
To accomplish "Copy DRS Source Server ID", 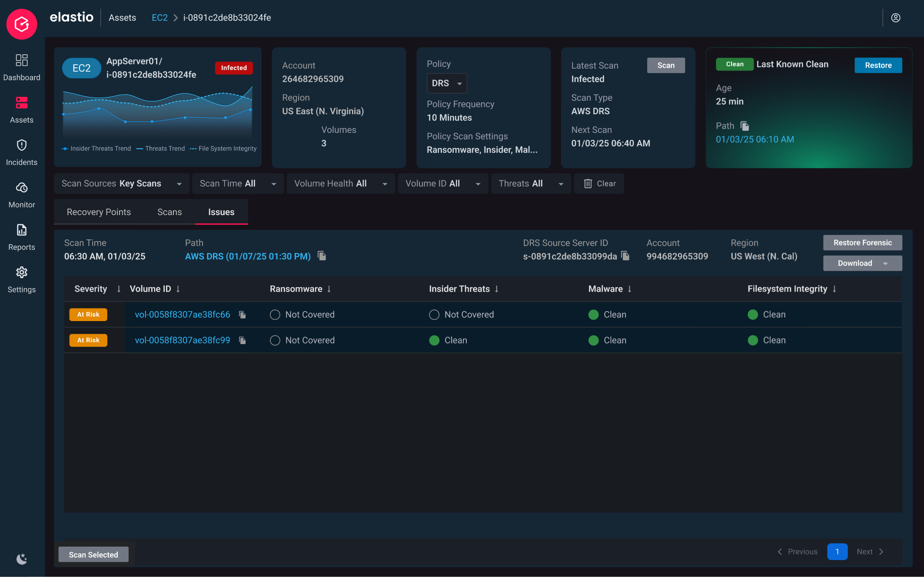I will 626,256.
